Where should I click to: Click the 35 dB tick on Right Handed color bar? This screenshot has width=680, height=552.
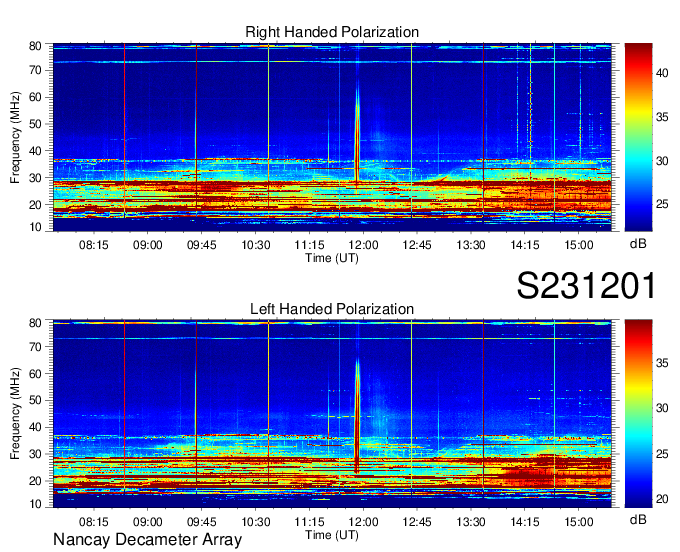pyautogui.click(x=662, y=117)
